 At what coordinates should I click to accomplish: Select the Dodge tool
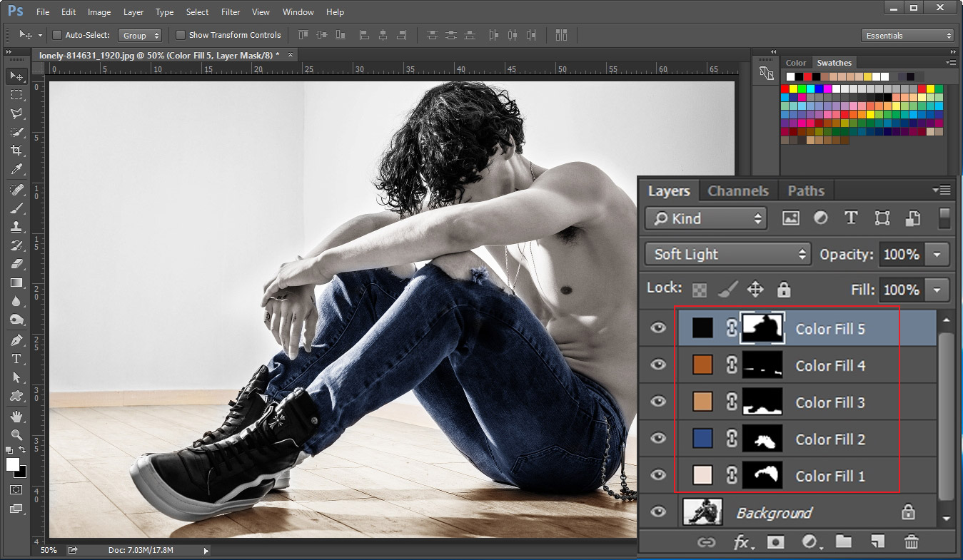(x=16, y=320)
